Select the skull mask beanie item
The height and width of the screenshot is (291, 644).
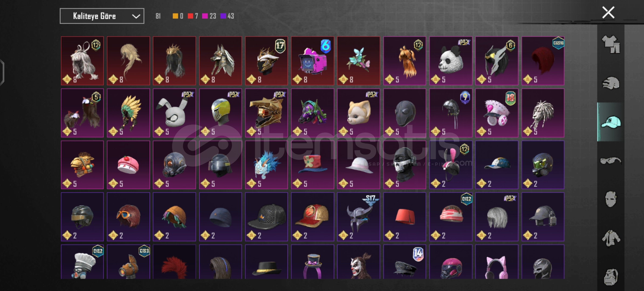click(x=405, y=165)
